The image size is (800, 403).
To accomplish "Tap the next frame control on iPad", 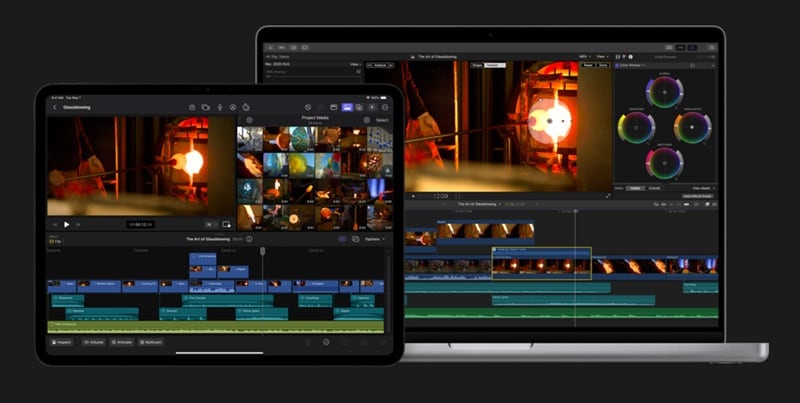I will tap(78, 224).
